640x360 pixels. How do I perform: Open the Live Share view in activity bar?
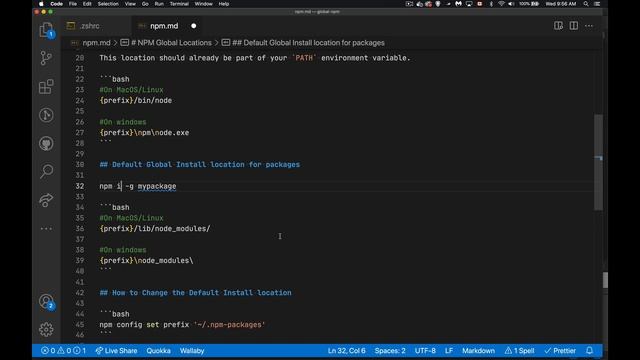pos(46,200)
